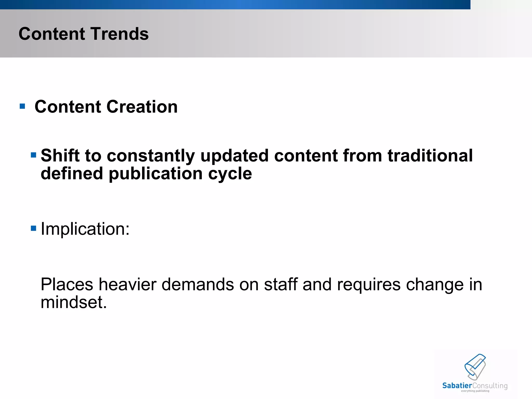Click the Sabatier Consulting logo
The height and width of the screenshot is (399, 532).
click(x=475, y=373)
